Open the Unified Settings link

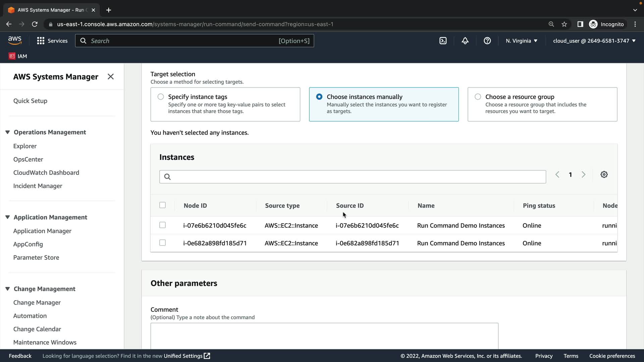click(x=186, y=356)
